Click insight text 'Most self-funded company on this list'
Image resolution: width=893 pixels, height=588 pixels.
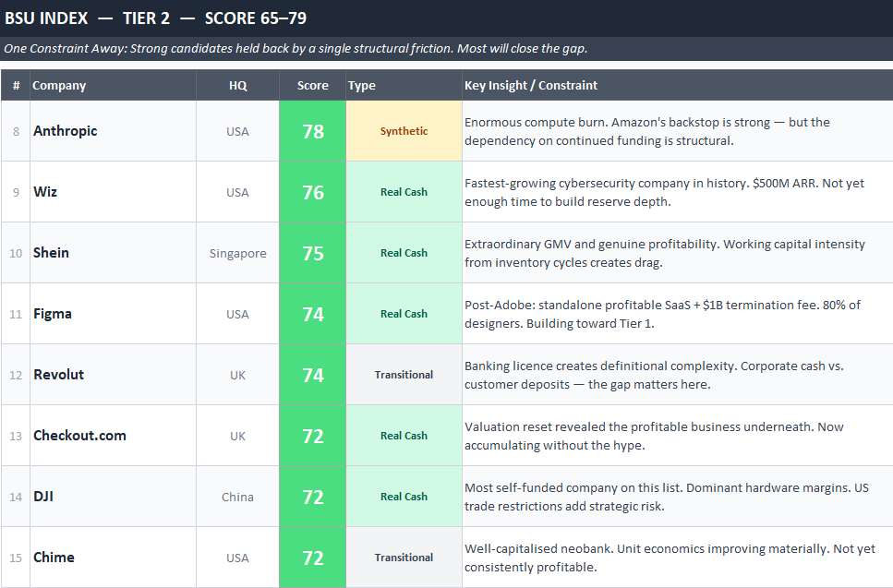[x=573, y=487]
